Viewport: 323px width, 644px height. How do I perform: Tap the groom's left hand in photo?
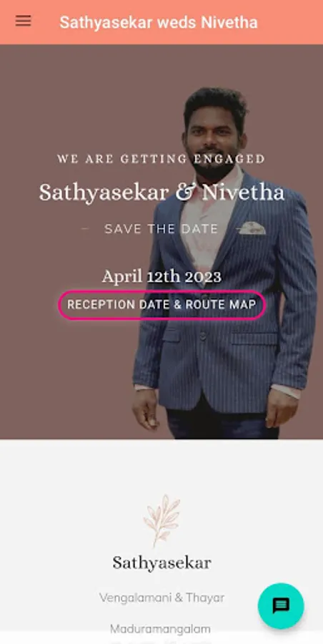click(282, 409)
